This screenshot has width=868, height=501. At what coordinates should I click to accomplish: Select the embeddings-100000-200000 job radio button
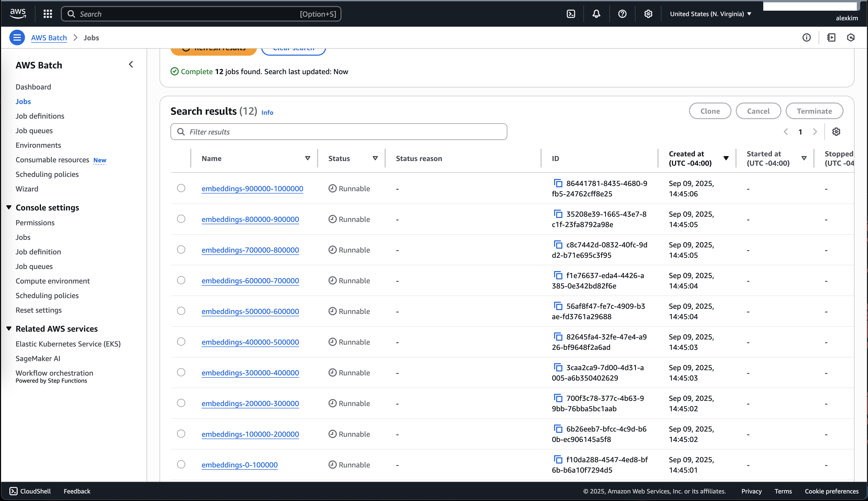[x=181, y=434]
